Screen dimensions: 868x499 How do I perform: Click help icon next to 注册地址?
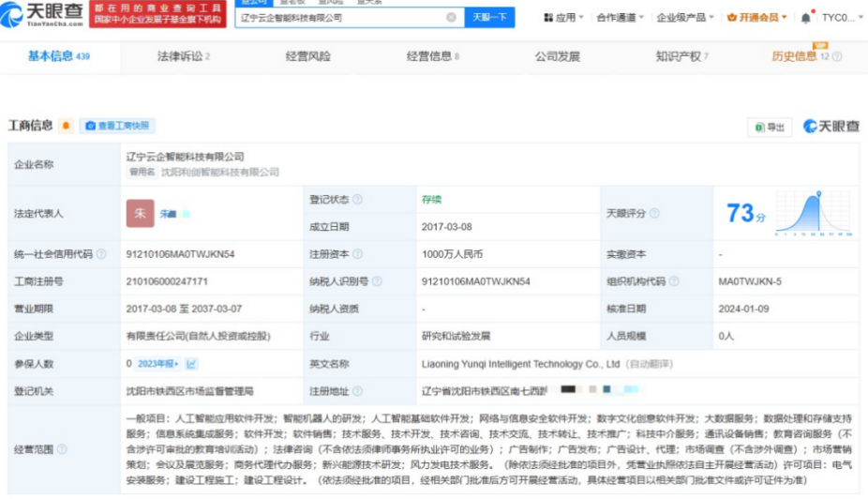[x=357, y=391]
